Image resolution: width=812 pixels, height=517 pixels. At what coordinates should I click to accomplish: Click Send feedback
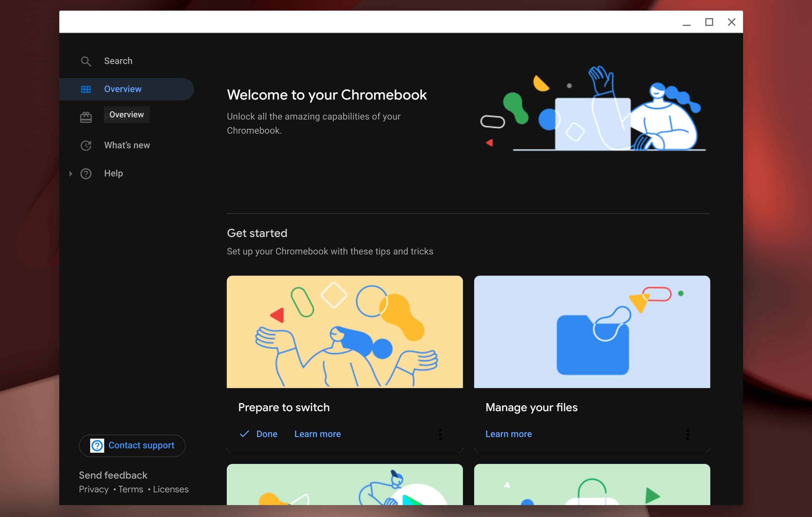click(x=113, y=475)
